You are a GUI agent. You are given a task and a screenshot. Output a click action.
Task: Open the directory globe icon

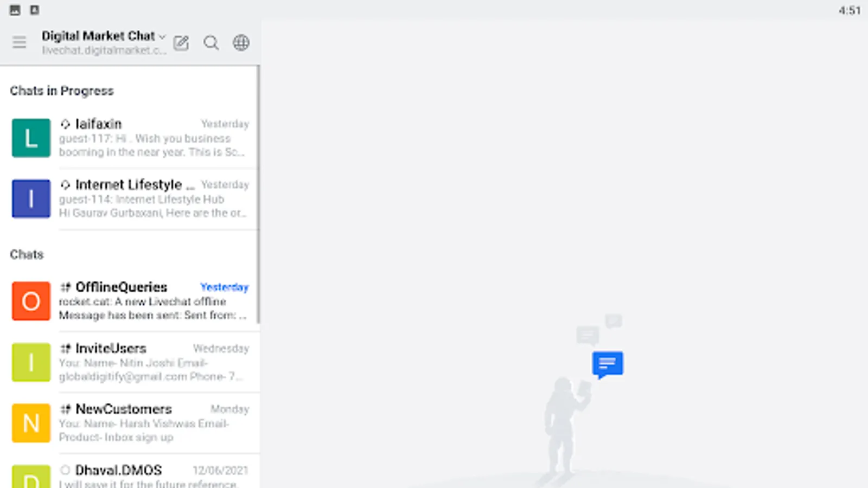point(241,43)
